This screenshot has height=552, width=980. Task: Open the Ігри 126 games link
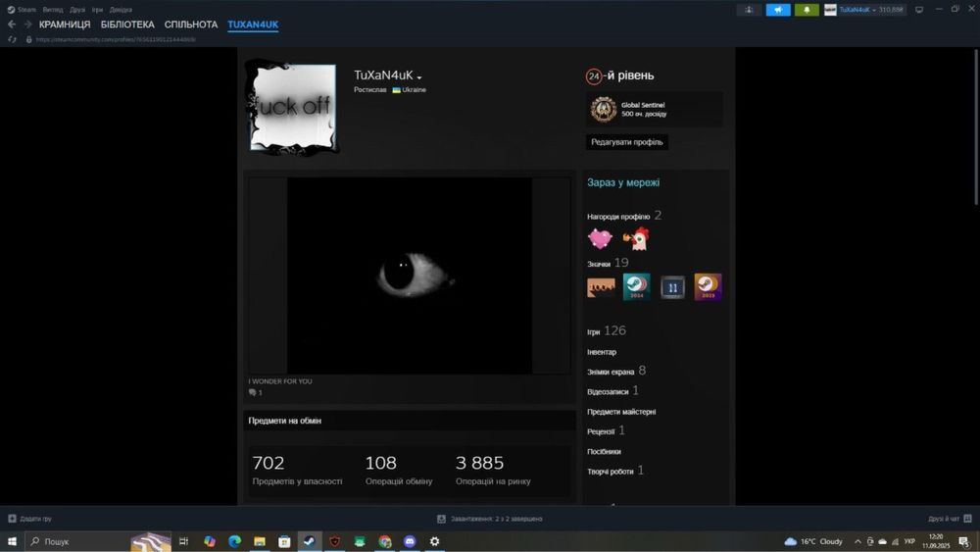tap(607, 330)
